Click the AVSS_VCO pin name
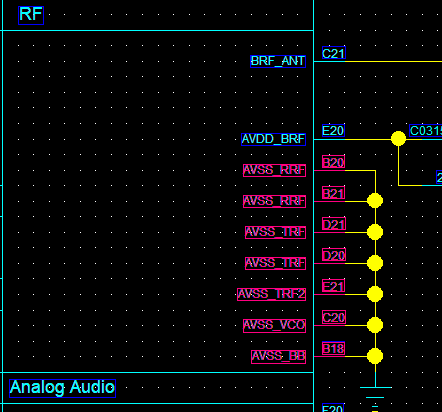The height and width of the screenshot is (412, 442). [274, 325]
